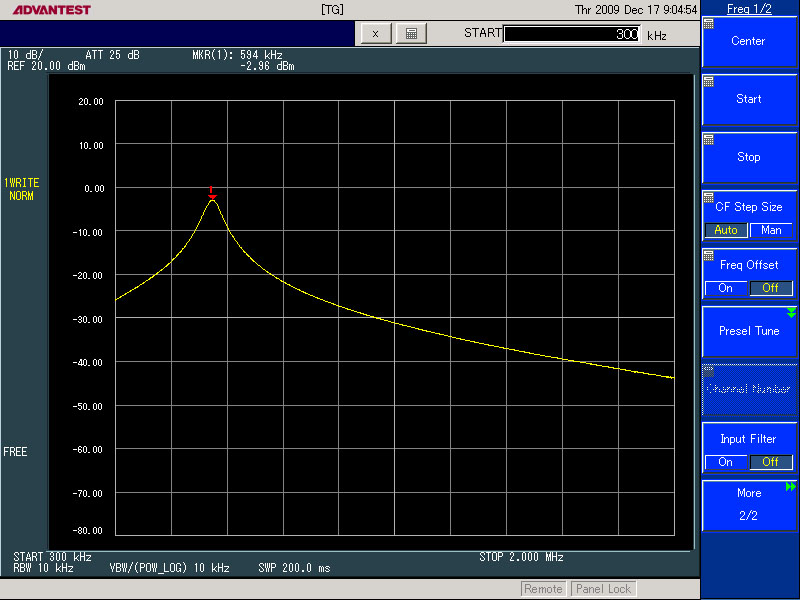800x600 pixels.
Task: Click keypad icon on Start softkey
Action: (709, 82)
